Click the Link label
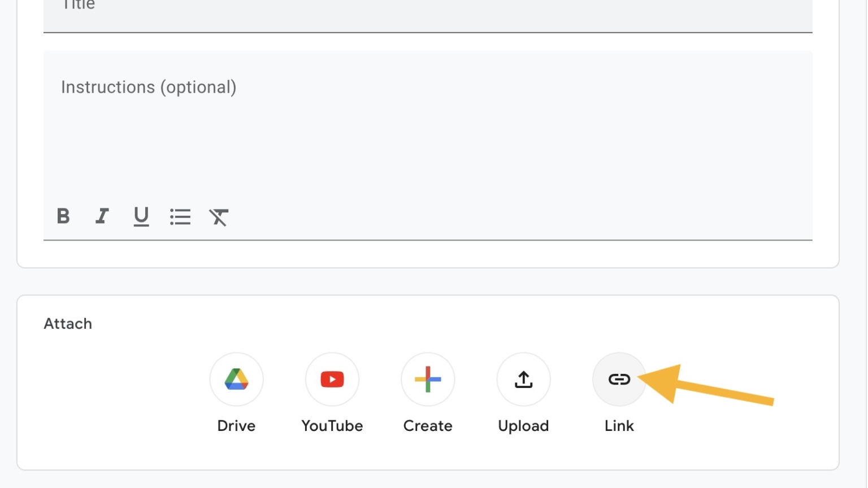Image resolution: width=868 pixels, height=488 pixels. coord(618,426)
